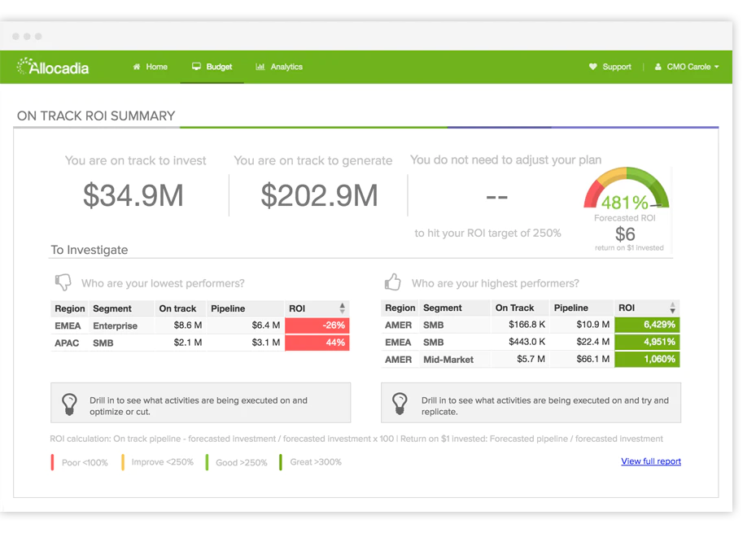Open the View full report link
756x533 pixels.
(651, 461)
